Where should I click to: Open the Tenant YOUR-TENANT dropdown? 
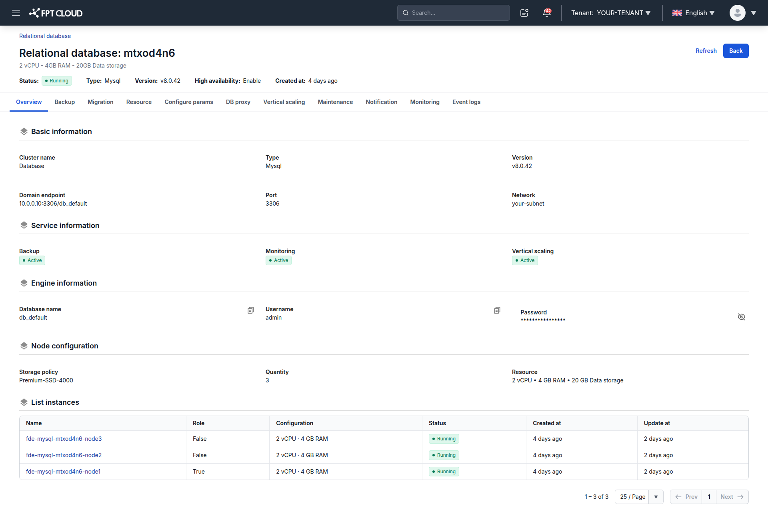coord(611,13)
